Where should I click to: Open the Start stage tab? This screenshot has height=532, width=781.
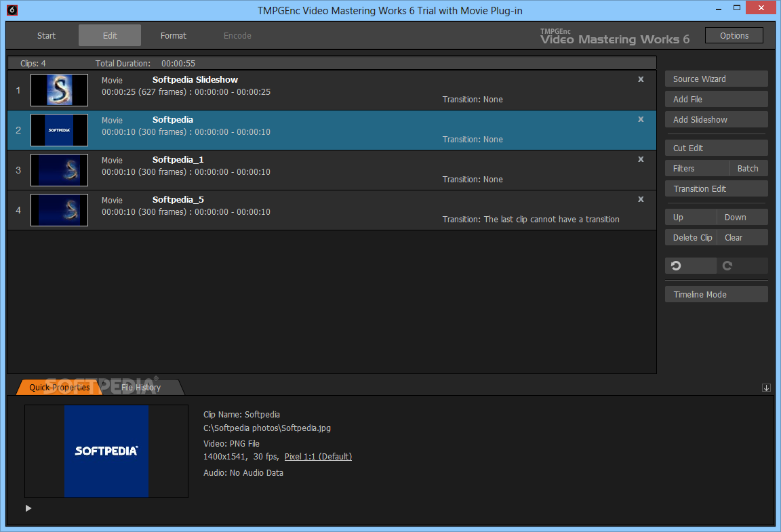[x=46, y=35]
